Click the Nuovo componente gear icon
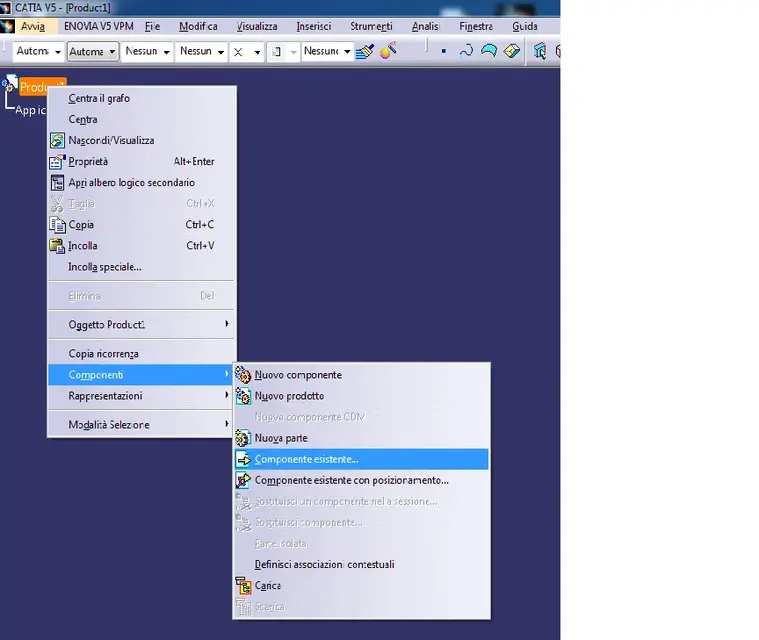This screenshot has height=640, width=759. 243,375
